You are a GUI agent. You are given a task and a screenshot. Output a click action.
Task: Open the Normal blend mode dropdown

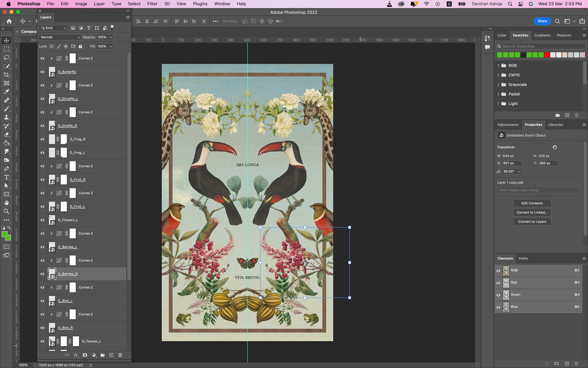(x=60, y=37)
